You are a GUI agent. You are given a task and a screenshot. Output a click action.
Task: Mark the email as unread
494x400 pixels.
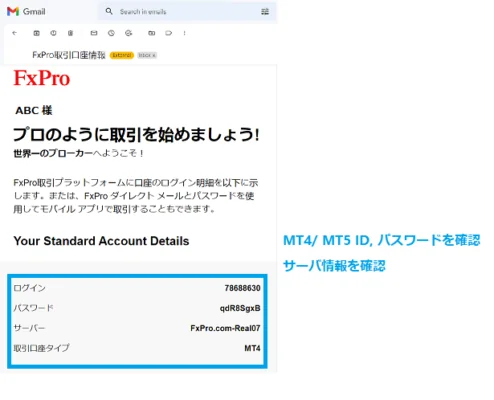(94, 33)
